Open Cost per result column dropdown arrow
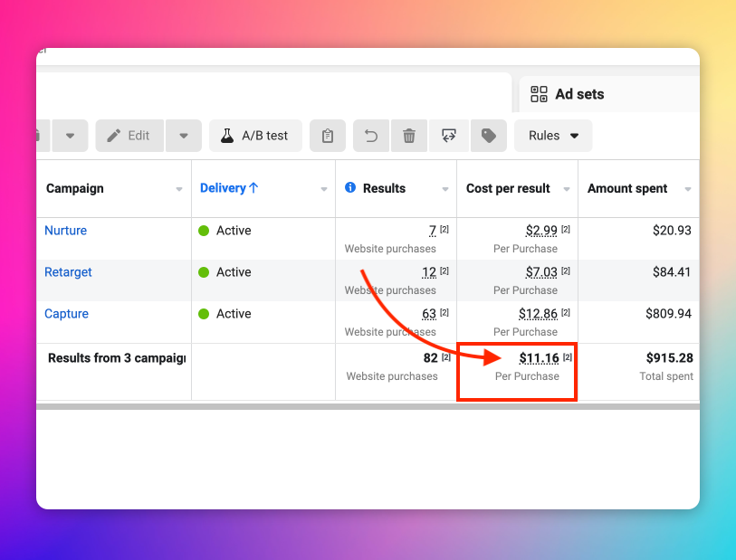Screen dimensions: 736x560 coord(567,189)
